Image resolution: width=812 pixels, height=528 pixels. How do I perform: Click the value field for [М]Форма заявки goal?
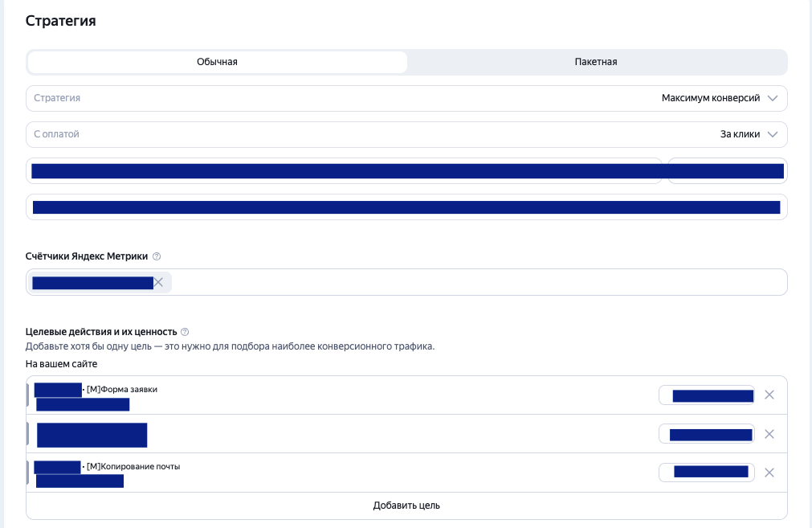click(706, 395)
